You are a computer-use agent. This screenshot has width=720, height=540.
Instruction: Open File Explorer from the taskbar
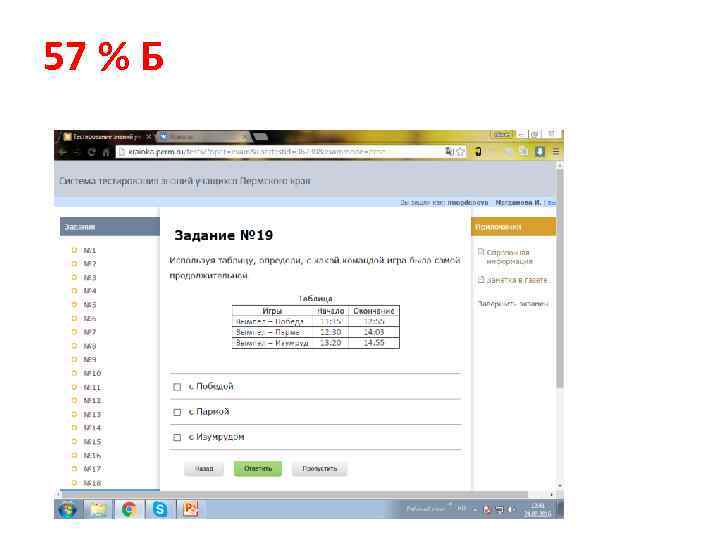(x=98, y=510)
